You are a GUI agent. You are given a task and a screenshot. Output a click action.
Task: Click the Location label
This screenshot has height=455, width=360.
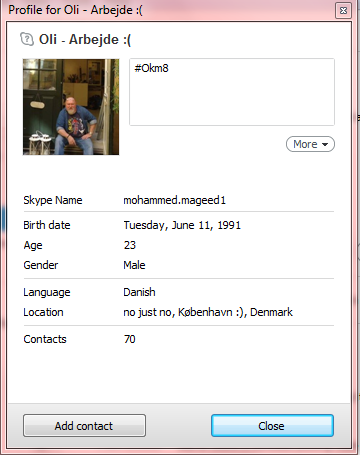coord(43,312)
